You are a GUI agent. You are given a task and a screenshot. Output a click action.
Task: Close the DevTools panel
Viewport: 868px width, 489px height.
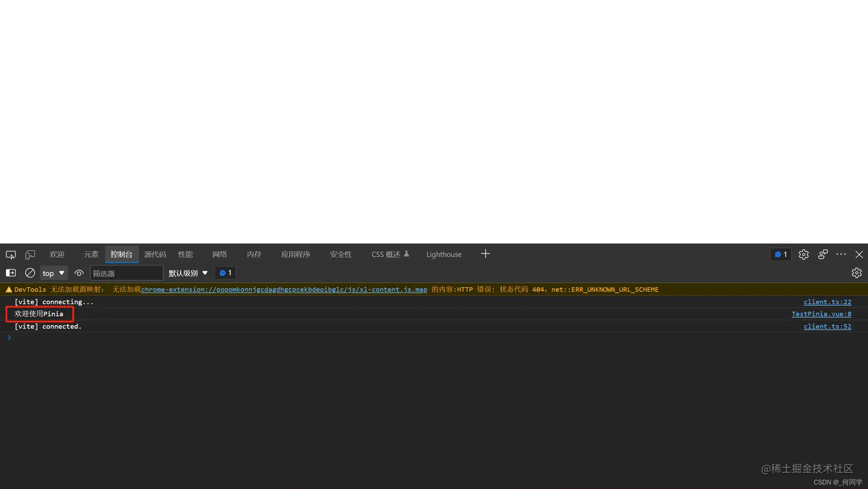click(x=859, y=255)
